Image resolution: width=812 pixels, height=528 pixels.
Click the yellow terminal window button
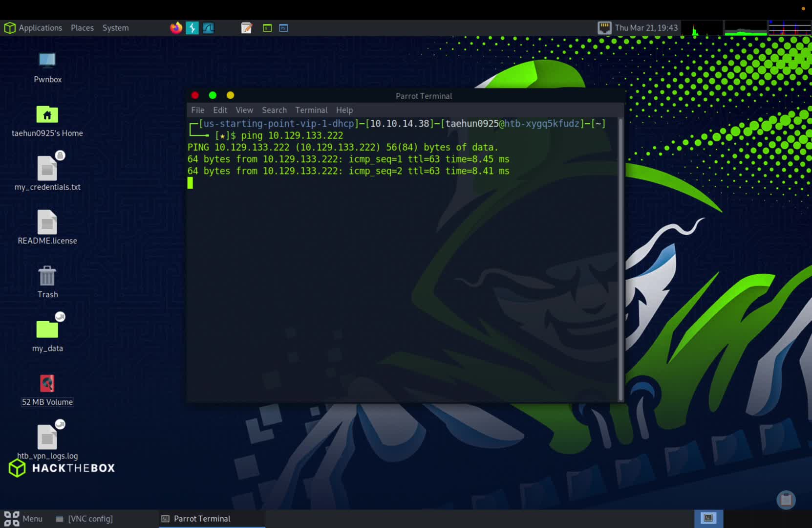click(230, 95)
